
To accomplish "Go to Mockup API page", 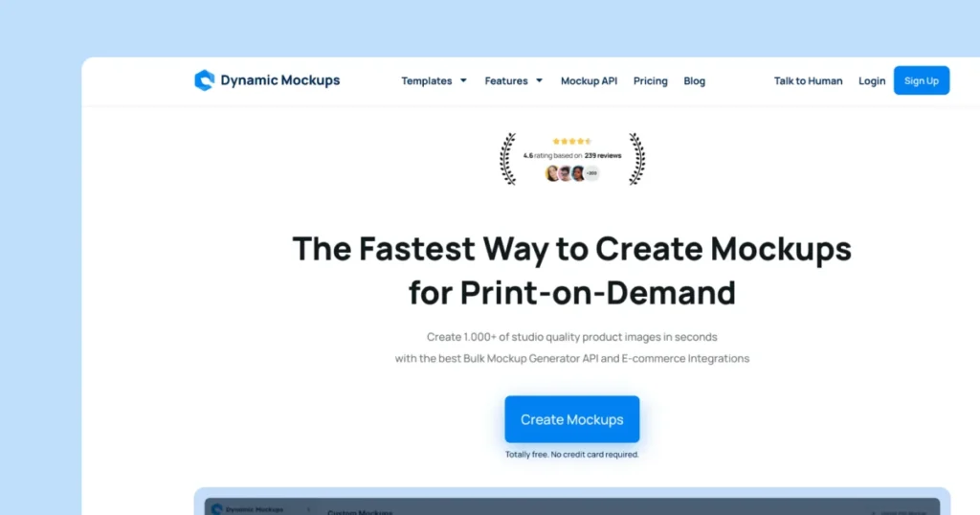I will tap(589, 80).
